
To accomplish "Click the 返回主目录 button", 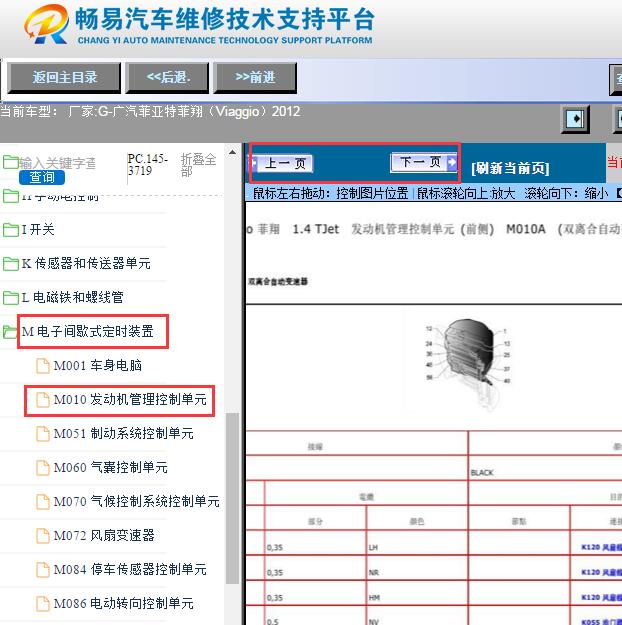I will click(x=64, y=78).
